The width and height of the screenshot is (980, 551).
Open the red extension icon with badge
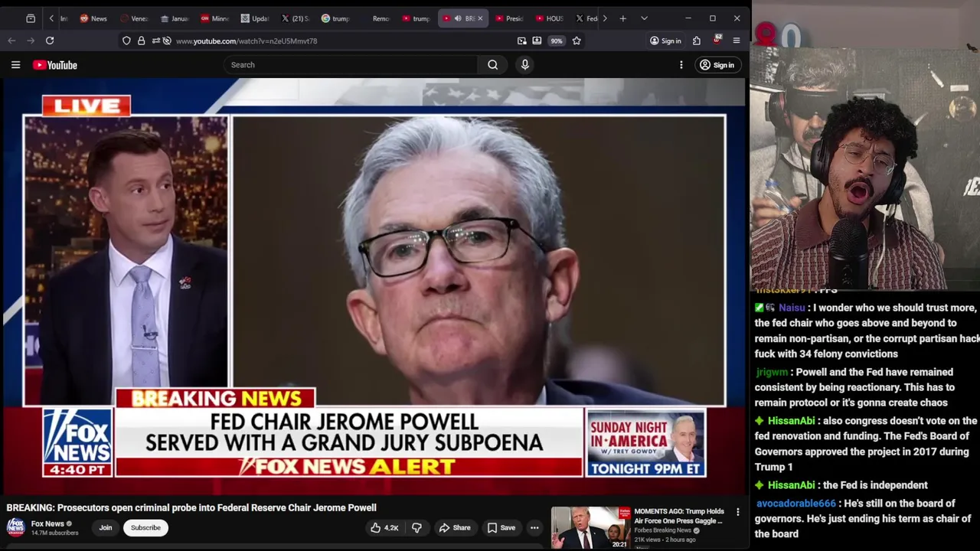click(x=717, y=40)
